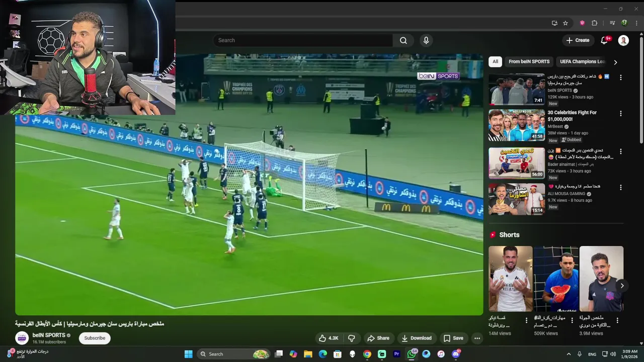Open Chrome media control icon
Viewport: 644px width, 362px height.
coord(612,23)
